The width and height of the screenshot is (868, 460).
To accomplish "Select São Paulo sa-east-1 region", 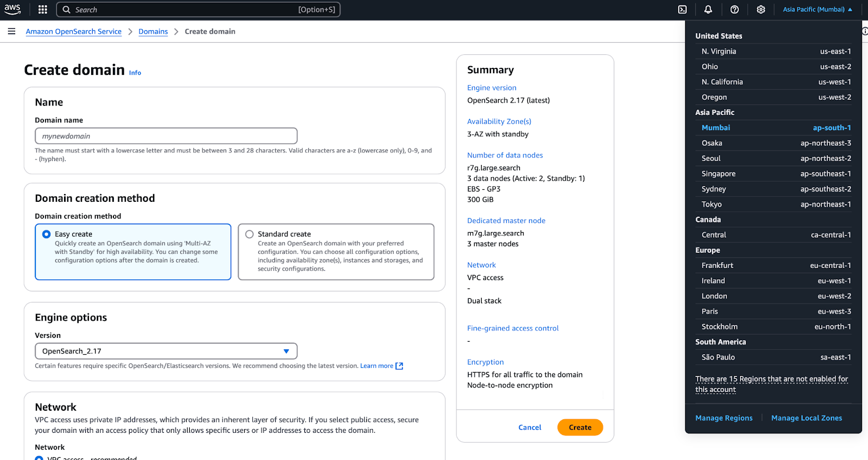I will click(x=776, y=357).
